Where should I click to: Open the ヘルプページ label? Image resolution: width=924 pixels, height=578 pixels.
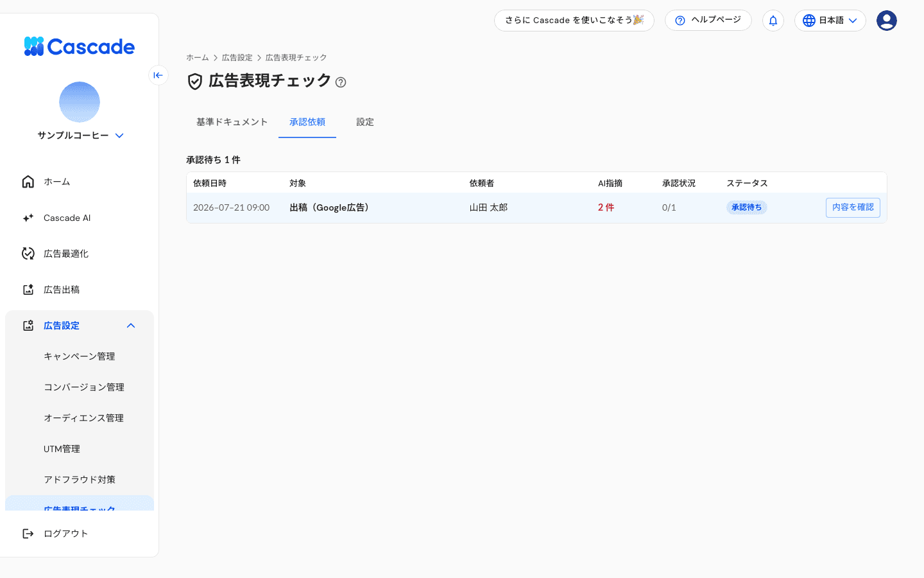716,20
